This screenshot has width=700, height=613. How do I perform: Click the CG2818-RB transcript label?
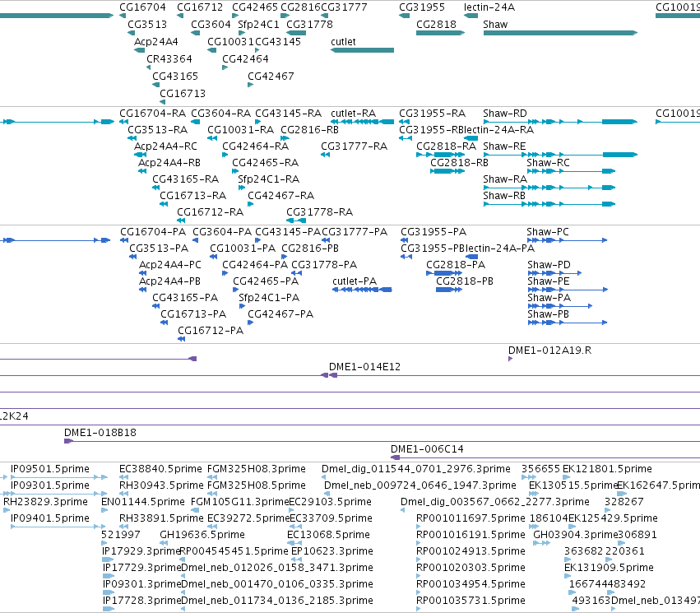coord(459,163)
